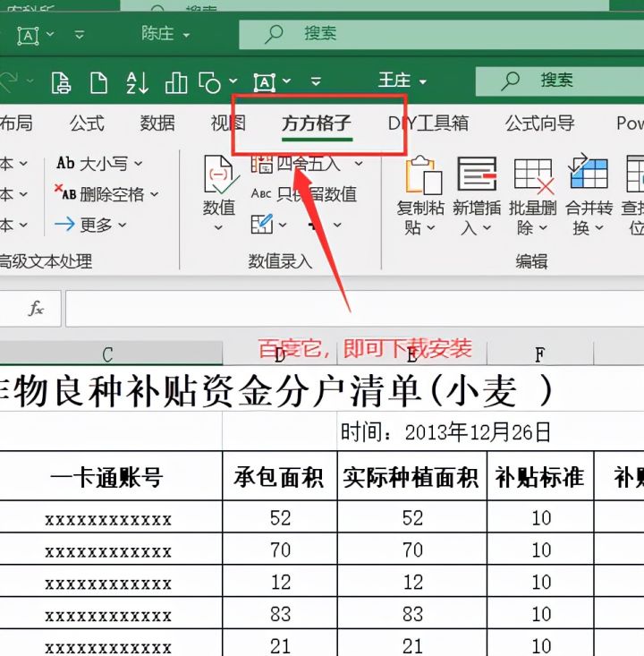Click the 批量删除 grid icon

coord(534,175)
